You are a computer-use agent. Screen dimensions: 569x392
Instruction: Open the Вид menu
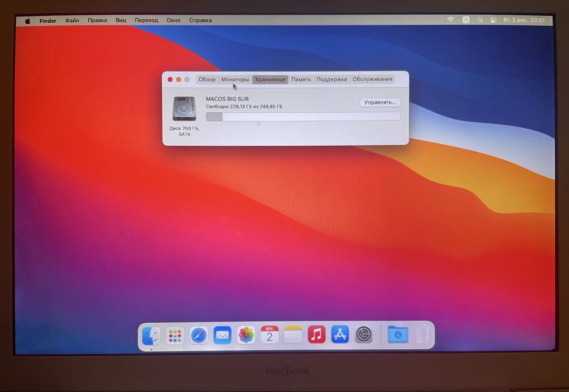coord(121,20)
